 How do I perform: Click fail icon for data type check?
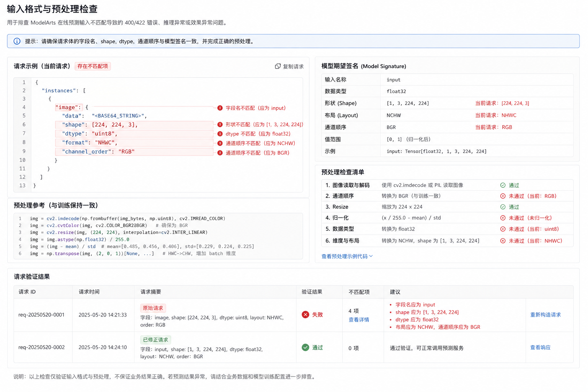tap(503, 229)
